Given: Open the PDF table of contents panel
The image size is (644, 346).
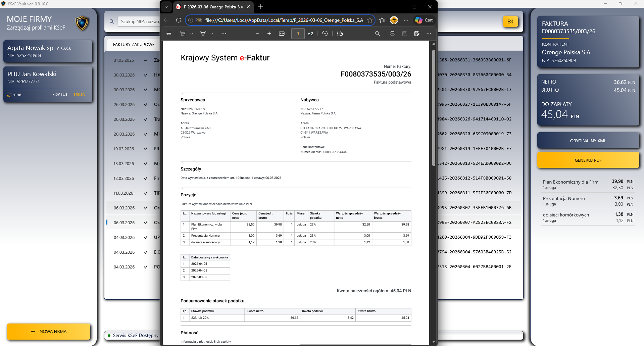Looking at the screenshot, I should (x=168, y=34).
